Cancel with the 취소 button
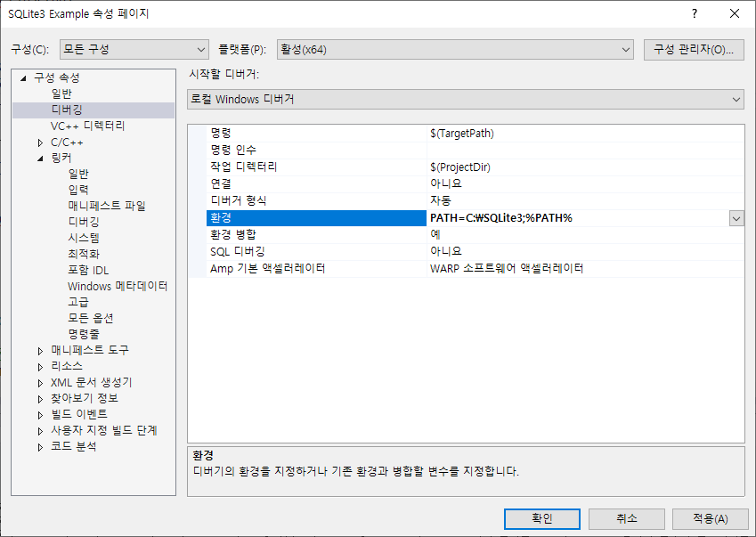756x537 pixels. [626, 518]
